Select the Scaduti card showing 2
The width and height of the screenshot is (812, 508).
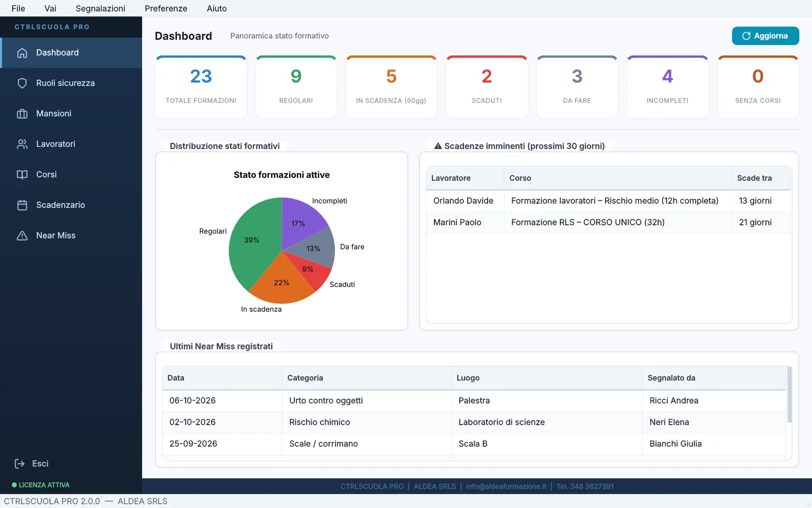pos(487,87)
